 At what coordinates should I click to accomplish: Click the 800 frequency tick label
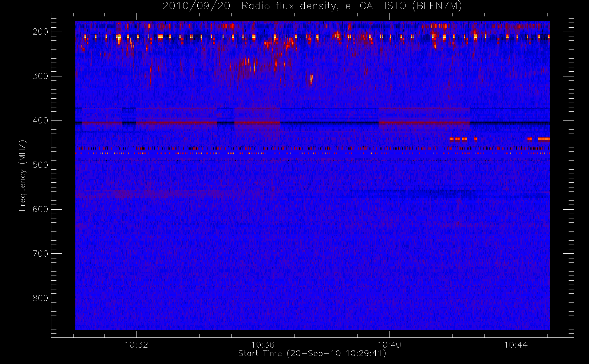pos(40,298)
